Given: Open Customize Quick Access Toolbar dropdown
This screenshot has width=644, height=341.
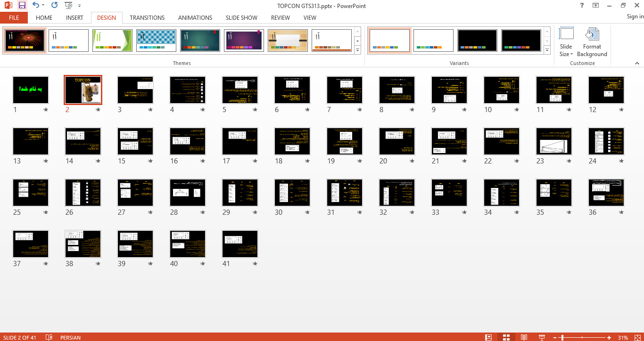Looking at the screenshot, I should pyautogui.click(x=79, y=6).
